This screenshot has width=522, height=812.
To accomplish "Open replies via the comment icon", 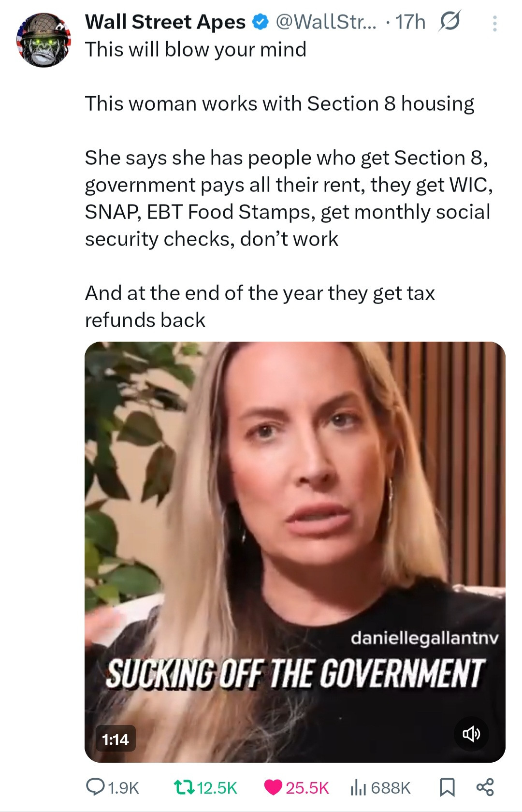I will [94, 787].
